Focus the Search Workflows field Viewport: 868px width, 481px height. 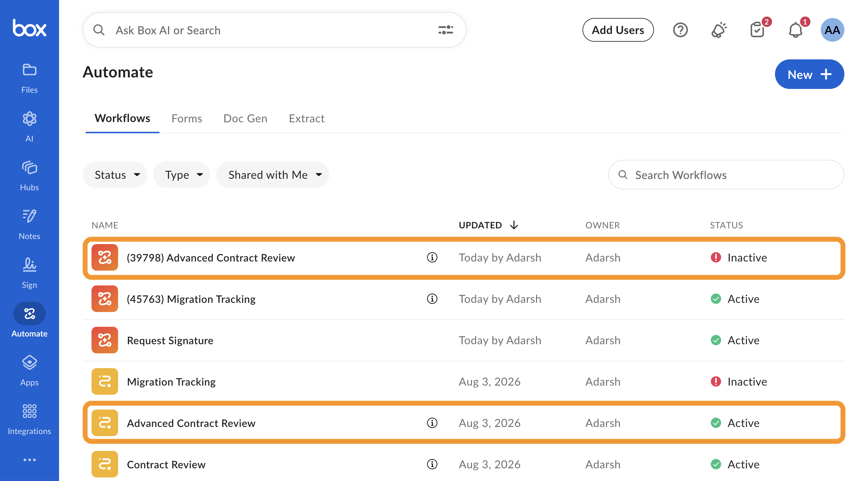pos(726,175)
